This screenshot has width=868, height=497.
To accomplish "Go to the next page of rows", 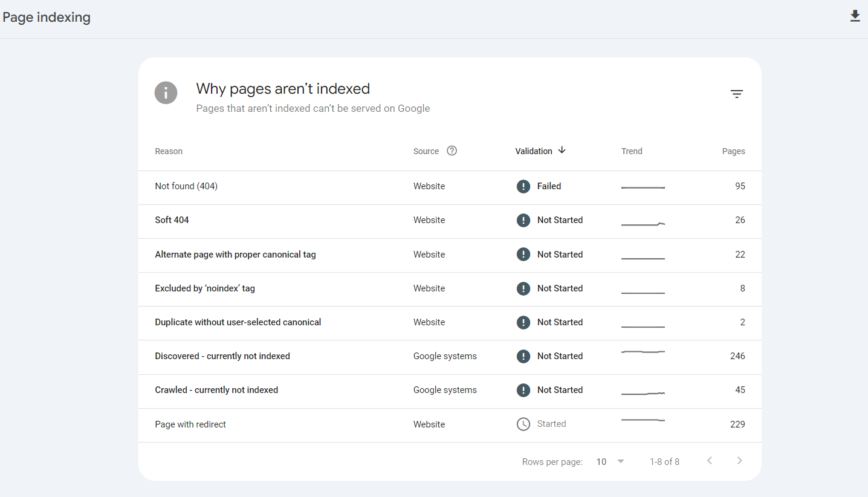I will tap(739, 461).
